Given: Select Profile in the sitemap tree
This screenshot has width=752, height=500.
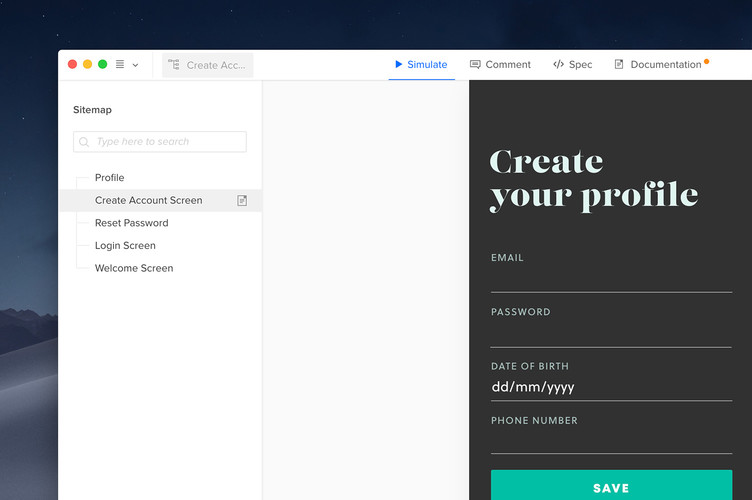Looking at the screenshot, I should pos(109,178).
